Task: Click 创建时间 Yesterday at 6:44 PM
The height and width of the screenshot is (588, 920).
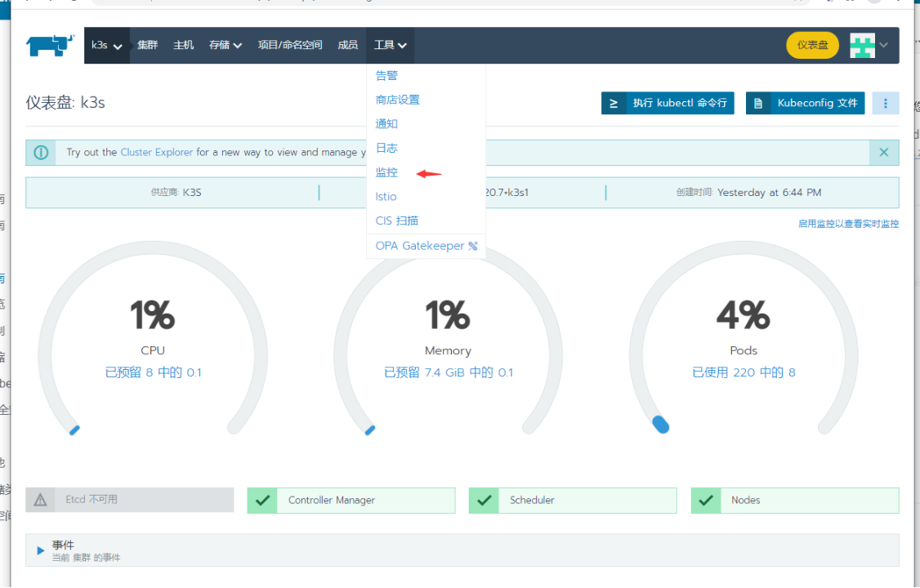Action: (x=748, y=192)
